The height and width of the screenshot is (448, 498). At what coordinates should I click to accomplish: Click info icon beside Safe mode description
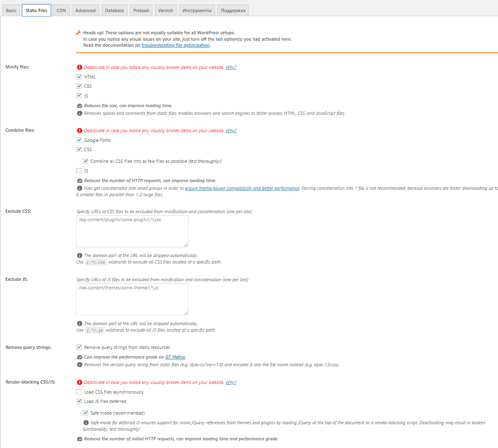(86, 423)
